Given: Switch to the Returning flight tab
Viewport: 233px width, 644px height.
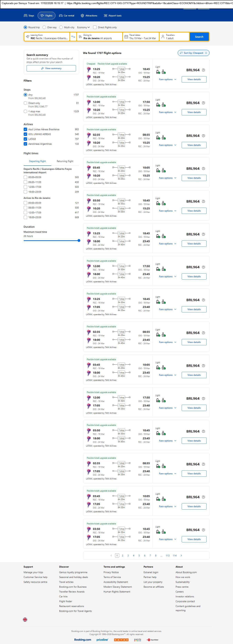Looking at the screenshot, I should tap(65, 161).
